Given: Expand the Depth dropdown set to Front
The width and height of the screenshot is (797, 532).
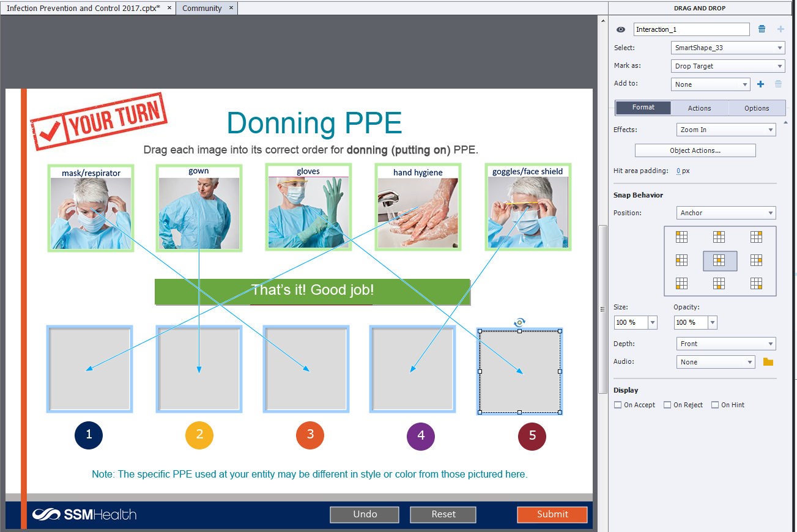Looking at the screenshot, I should 726,344.
